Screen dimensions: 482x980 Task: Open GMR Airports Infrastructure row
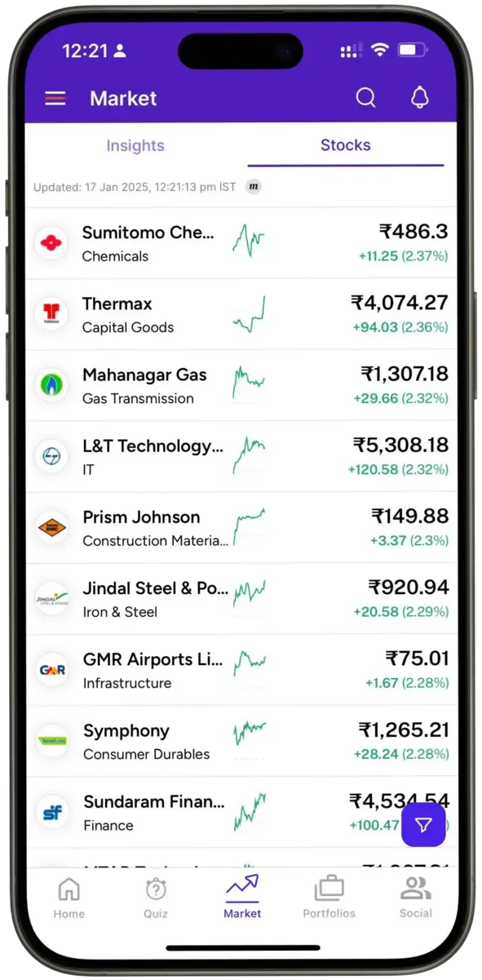point(241,670)
